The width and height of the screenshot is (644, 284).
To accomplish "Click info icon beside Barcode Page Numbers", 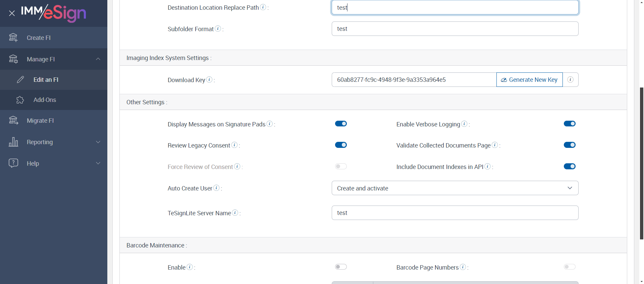I will [x=463, y=267].
